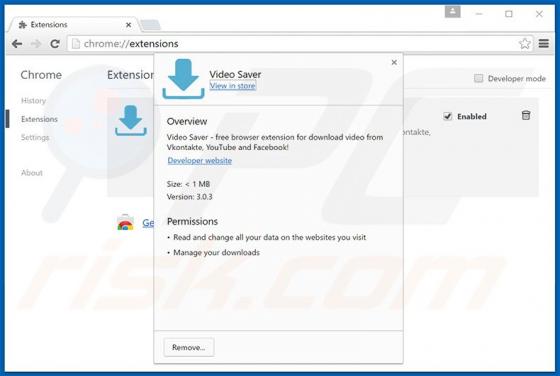The height and width of the screenshot is (376, 560).
Task: Click the Remove... button
Action: coord(189,347)
